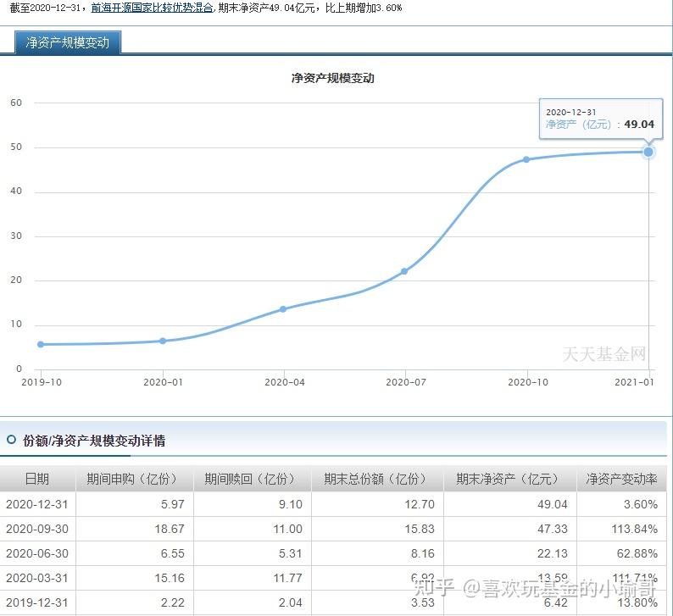
Task: Select the 2020-06-30 table row date
Action: [37, 553]
